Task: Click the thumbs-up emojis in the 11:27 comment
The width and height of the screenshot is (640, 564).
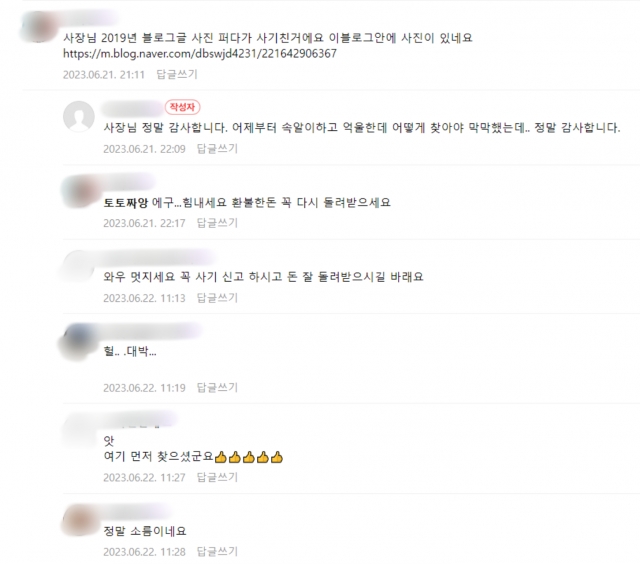Action: pos(249,457)
